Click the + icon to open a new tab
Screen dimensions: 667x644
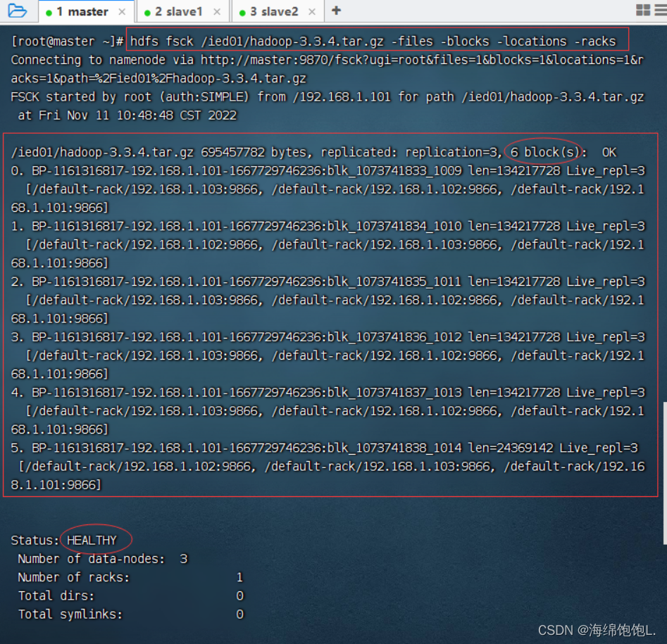coord(335,11)
